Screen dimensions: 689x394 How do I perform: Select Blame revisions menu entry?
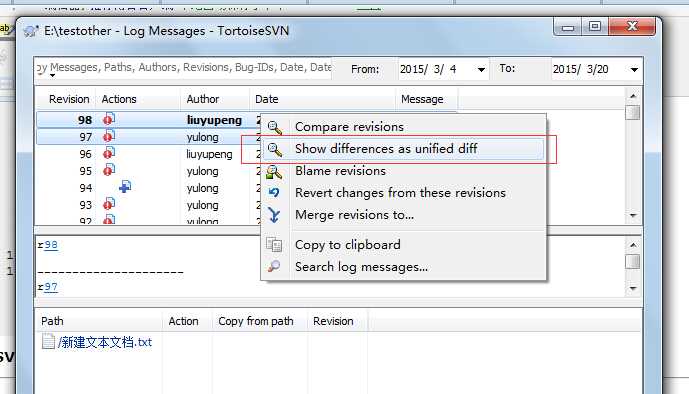pyautogui.click(x=341, y=171)
